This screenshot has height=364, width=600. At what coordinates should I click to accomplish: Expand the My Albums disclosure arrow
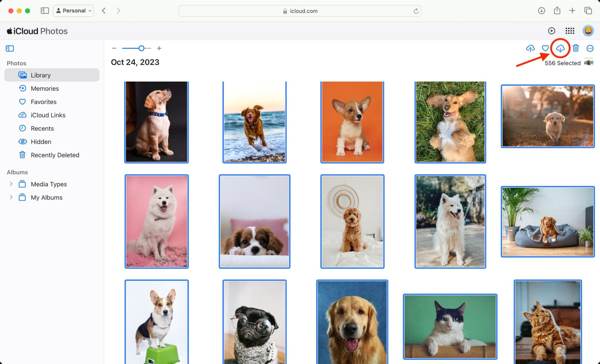11,198
